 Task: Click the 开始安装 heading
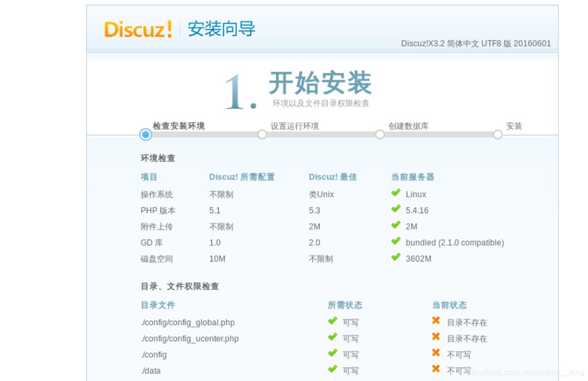point(320,83)
